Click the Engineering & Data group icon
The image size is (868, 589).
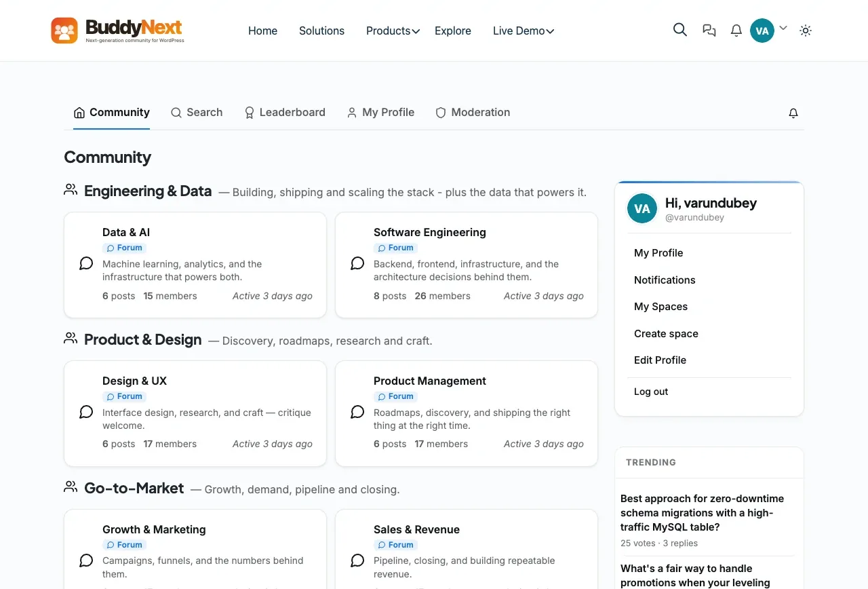click(x=71, y=190)
